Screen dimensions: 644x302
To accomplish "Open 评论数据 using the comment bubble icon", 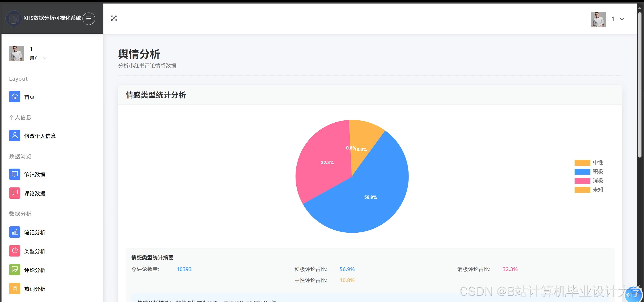I will pos(15,193).
